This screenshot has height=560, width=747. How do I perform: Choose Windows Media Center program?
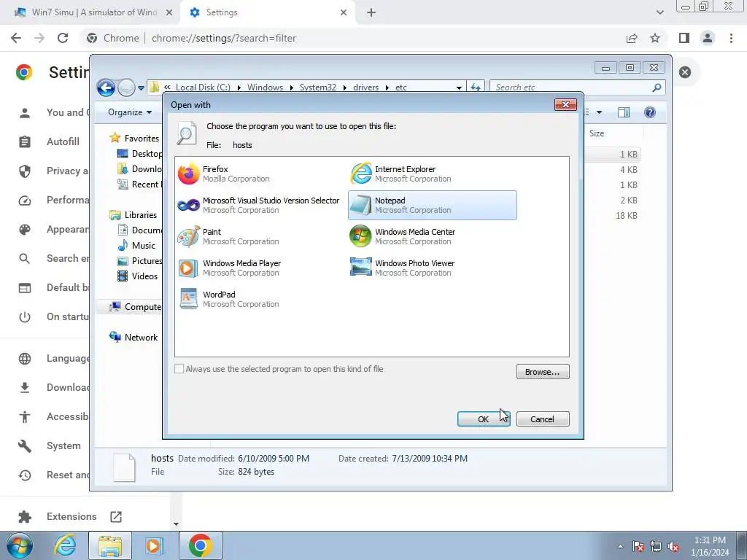(403, 237)
